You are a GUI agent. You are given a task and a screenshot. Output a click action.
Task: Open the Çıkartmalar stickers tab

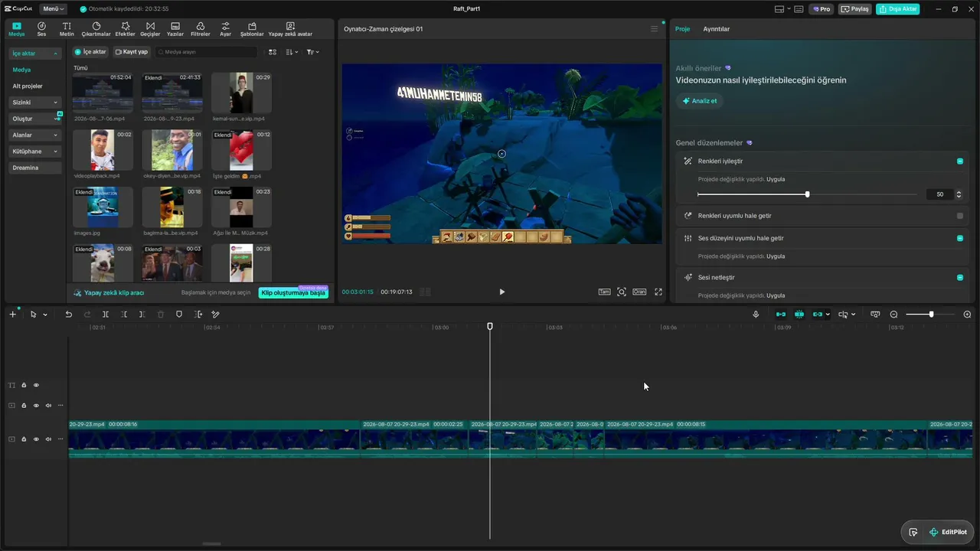point(96,29)
